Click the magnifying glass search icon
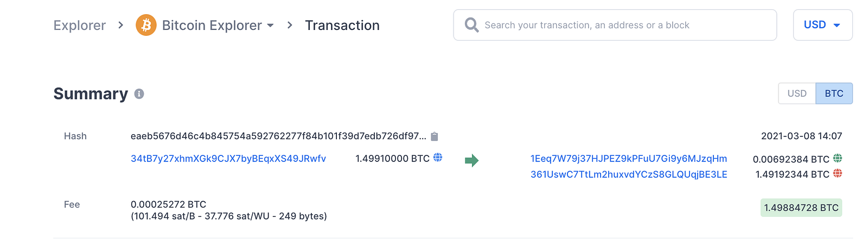This screenshot has width=868, height=251. click(471, 25)
